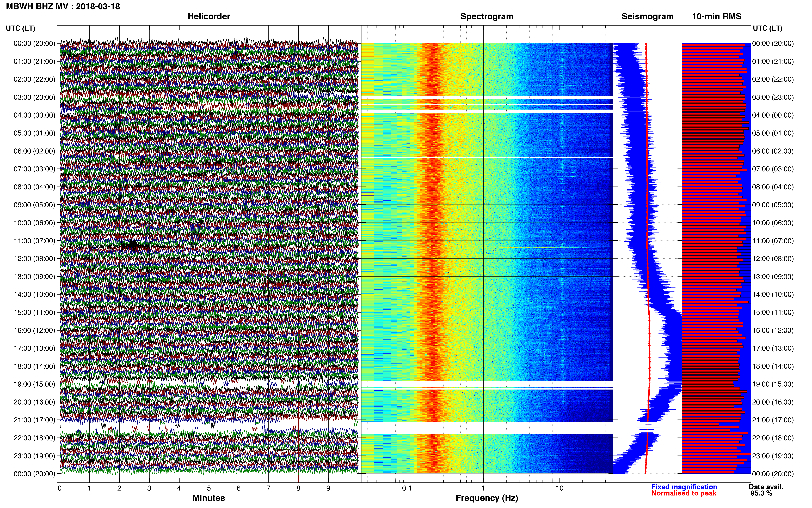Viewport: 812px width, 508px height.
Task: Click the 'Minutes' axis label
Action: click(x=209, y=498)
